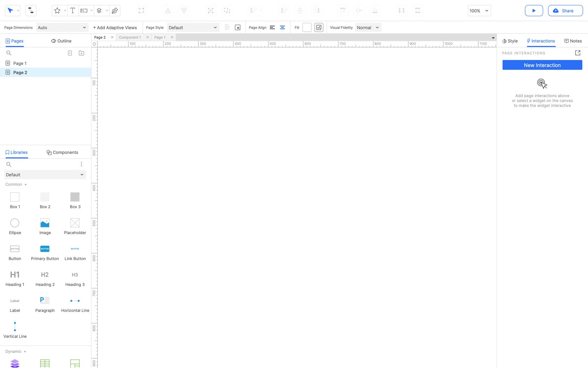This screenshot has height=368, width=588.
Task: Open the Page Dimensions dropdown
Action: click(62, 28)
